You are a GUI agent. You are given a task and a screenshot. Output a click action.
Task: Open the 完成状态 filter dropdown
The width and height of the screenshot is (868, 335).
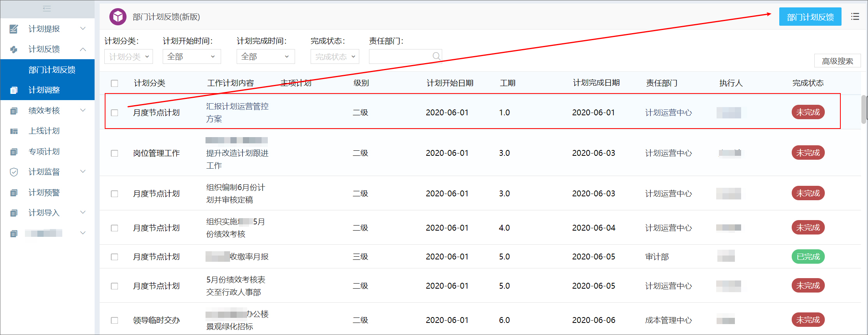tap(335, 56)
